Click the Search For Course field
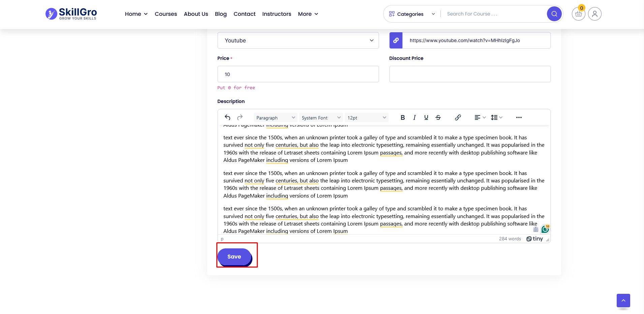Image resolution: width=644 pixels, height=314 pixels. [x=494, y=14]
